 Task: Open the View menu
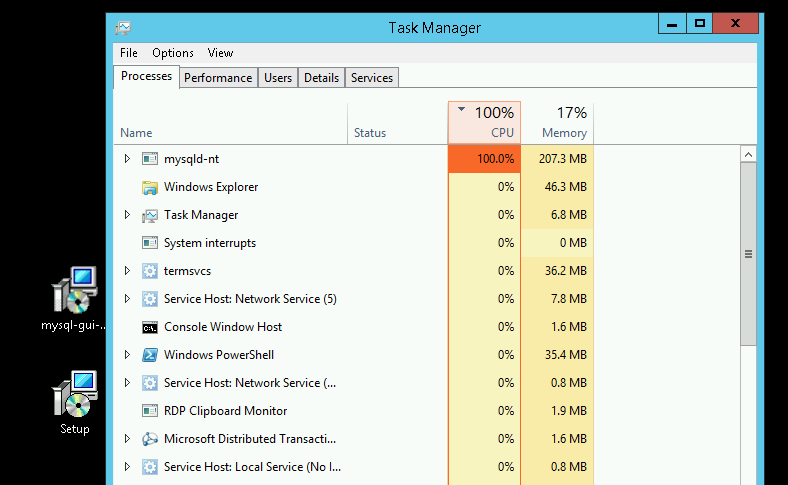coord(220,53)
